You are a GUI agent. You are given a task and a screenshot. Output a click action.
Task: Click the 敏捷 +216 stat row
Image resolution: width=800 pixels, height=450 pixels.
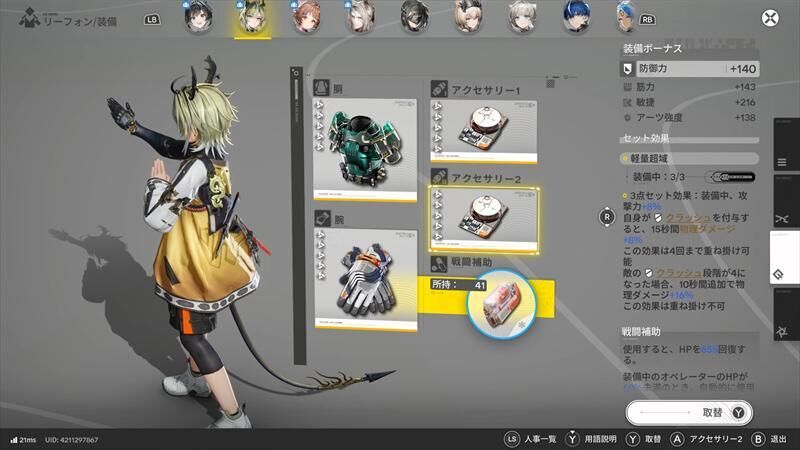click(690, 103)
